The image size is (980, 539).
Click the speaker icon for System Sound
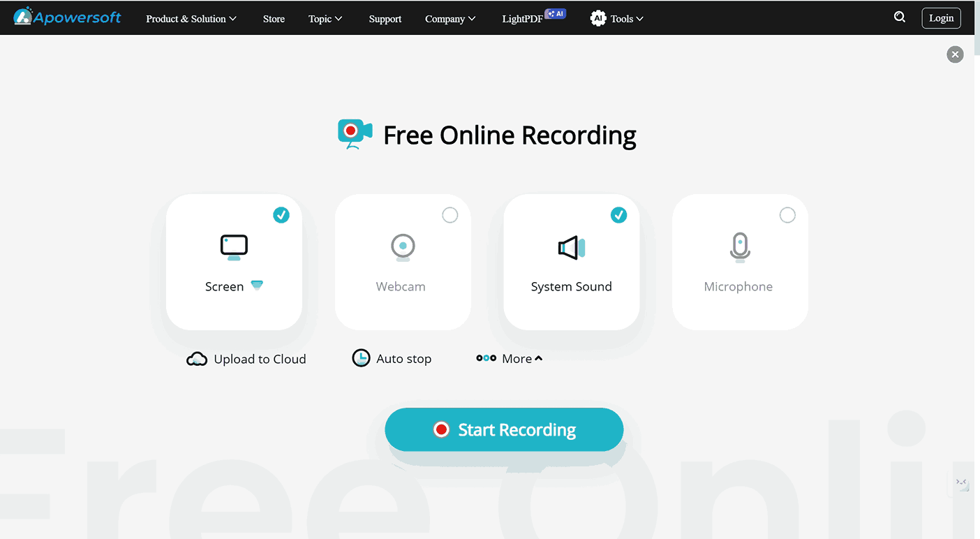point(572,247)
